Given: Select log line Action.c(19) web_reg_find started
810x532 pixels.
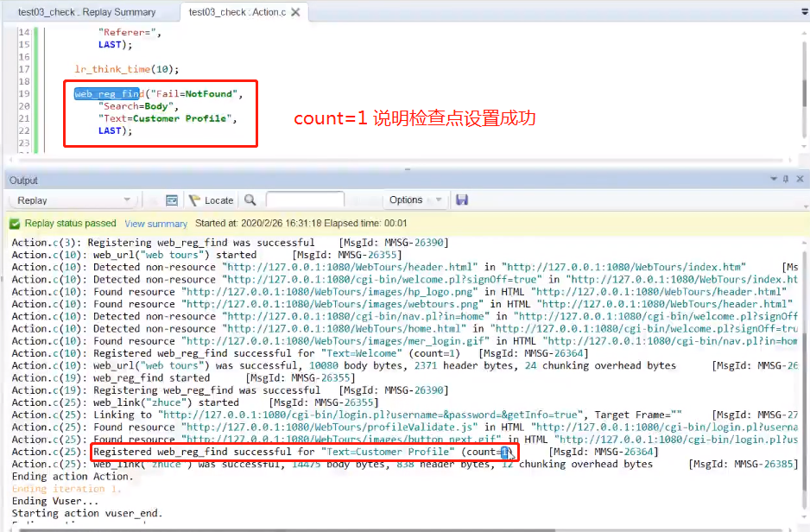Looking at the screenshot, I should click(x=183, y=378).
